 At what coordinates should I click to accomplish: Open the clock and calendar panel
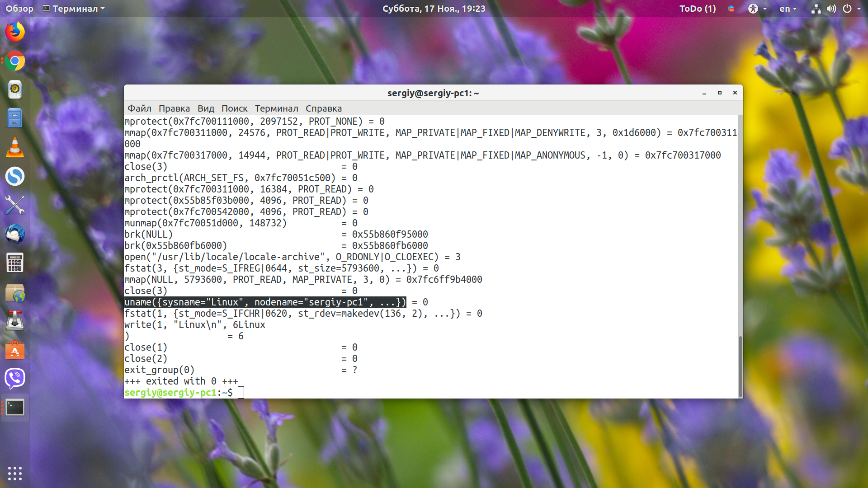[434, 9]
